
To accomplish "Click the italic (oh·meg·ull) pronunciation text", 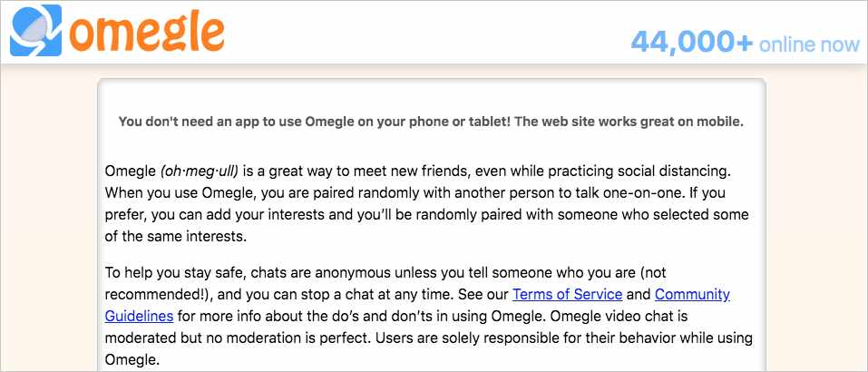I will point(200,171).
